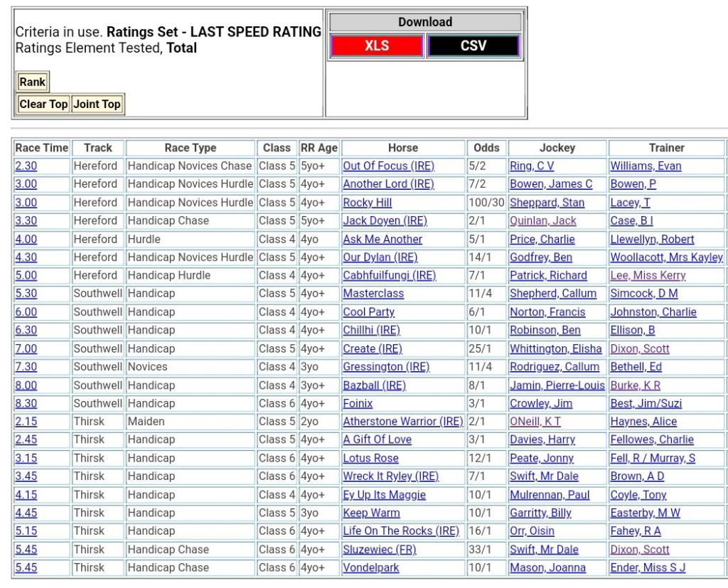View horse Cabhfuilfungi (IRE) details
This screenshot has height=588, width=728.
(389, 276)
